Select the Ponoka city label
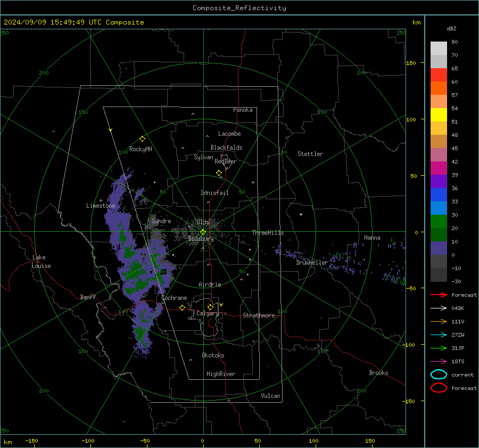 tap(243, 110)
